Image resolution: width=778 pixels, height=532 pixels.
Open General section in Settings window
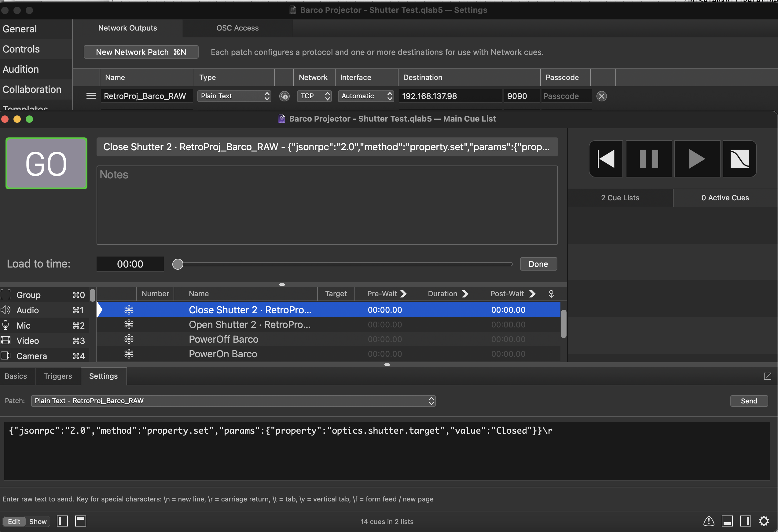coord(36,29)
